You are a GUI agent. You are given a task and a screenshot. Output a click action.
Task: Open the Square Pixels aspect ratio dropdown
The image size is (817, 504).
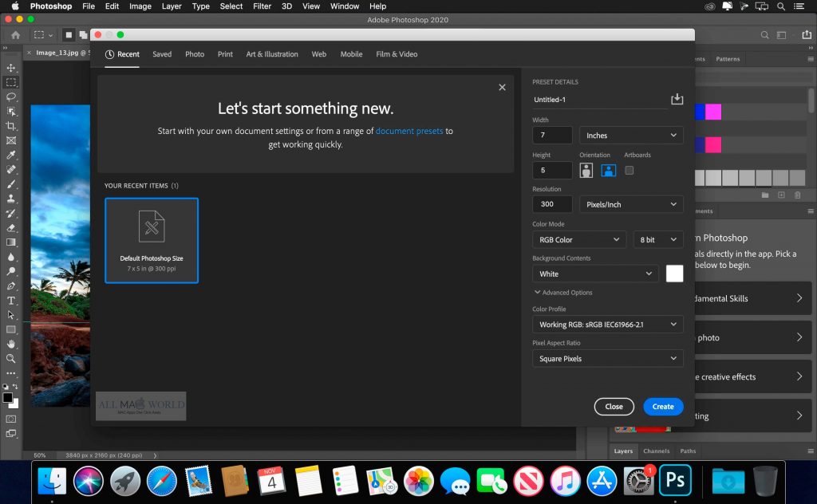(607, 359)
